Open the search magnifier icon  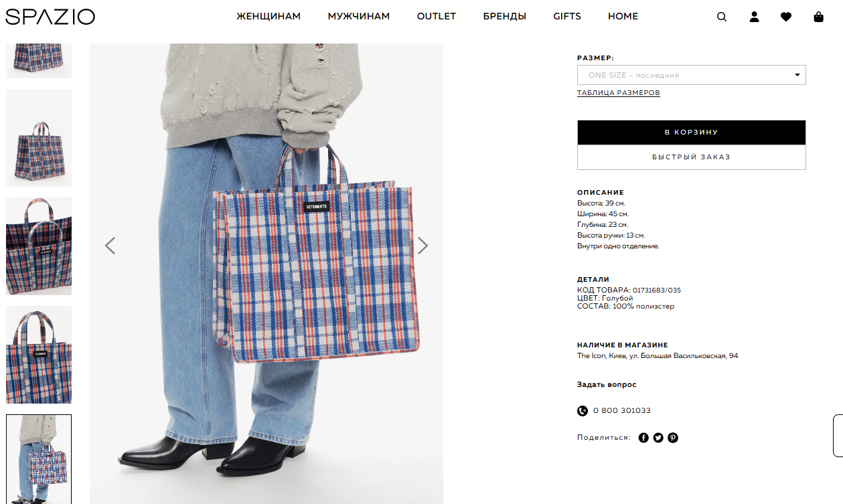(x=721, y=17)
